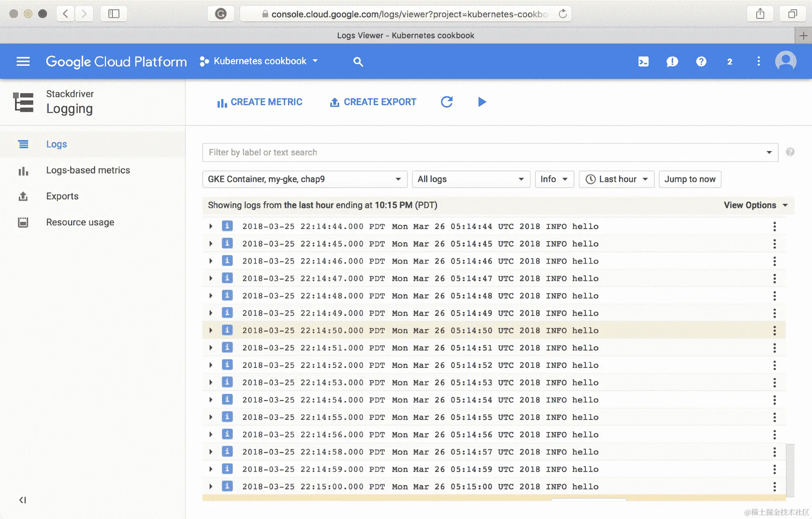Open the help question mark icon
812x519 pixels.
701,61
